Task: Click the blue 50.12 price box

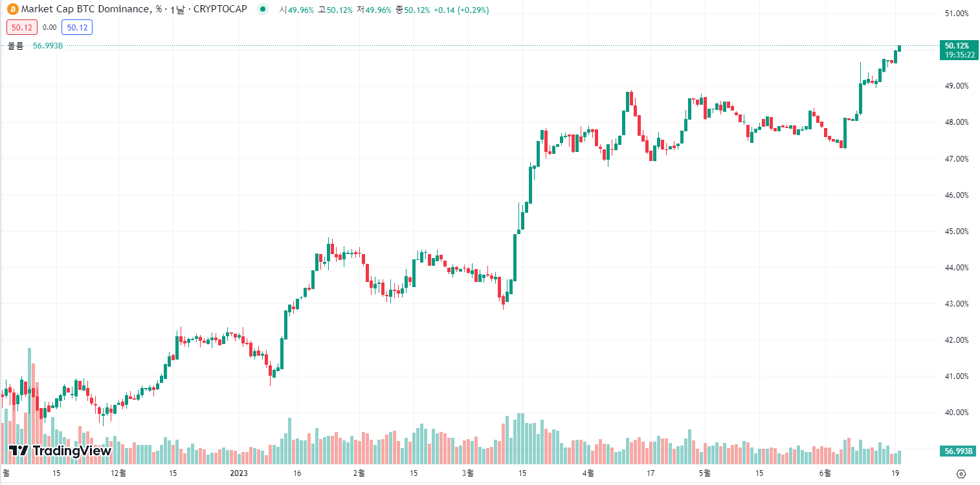Action: (x=76, y=28)
